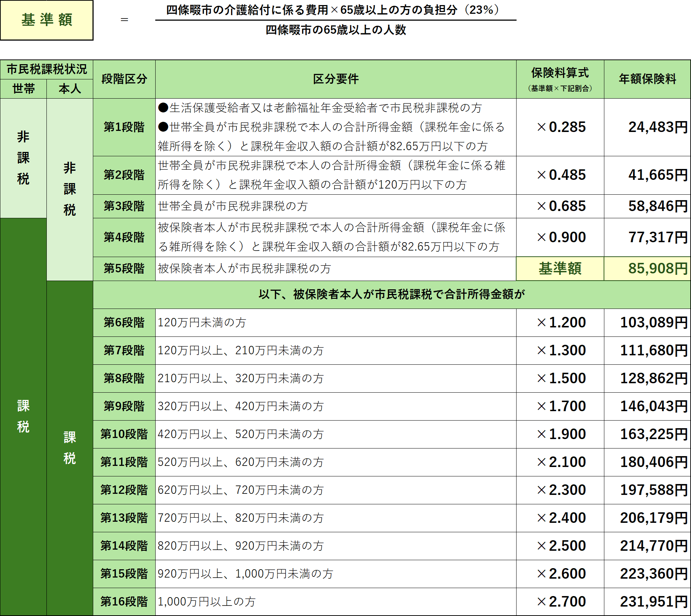Select the 第7段階 row label
The image size is (691, 616).
tap(124, 351)
